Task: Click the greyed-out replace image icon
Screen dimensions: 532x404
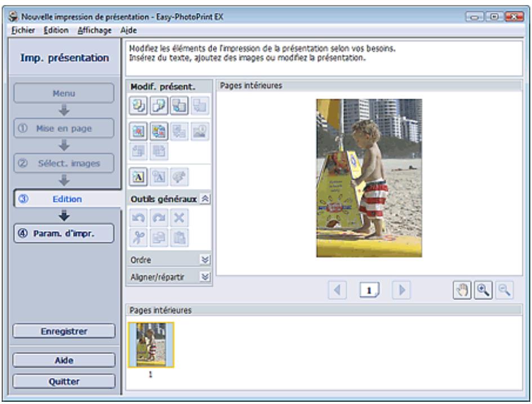Action: [x=179, y=131]
